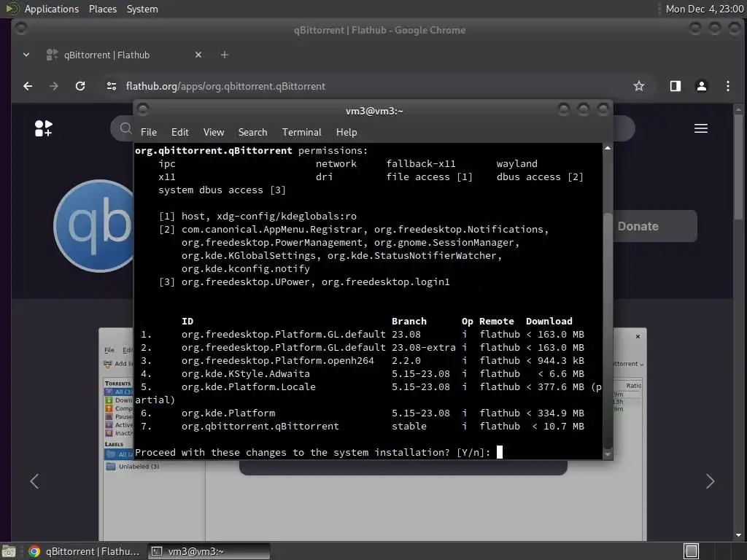Click the Chrome address bar URL
The width and height of the screenshot is (747, 560).
[225, 86]
